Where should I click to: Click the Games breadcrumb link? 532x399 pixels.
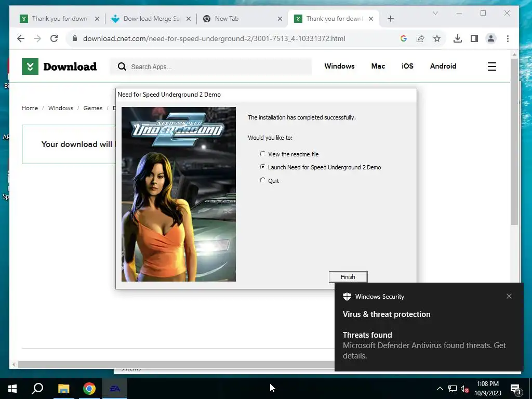(x=93, y=108)
